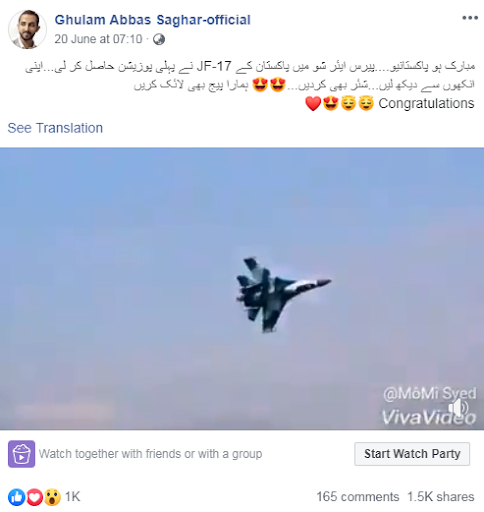Click 'Watch together with friends' text

(x=150, y=454)
